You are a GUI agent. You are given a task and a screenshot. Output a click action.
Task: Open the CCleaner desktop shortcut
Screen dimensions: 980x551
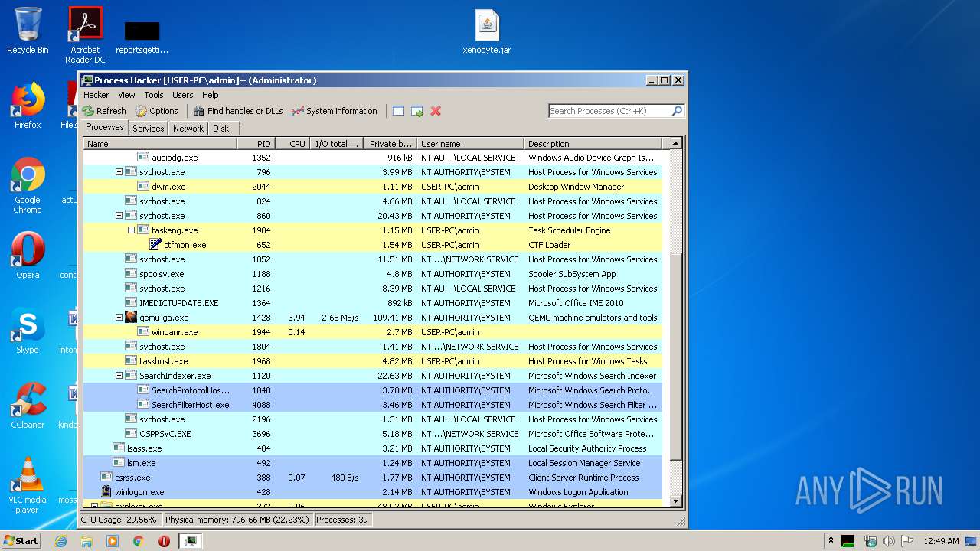pyautogui.click(x=28, y=406)
